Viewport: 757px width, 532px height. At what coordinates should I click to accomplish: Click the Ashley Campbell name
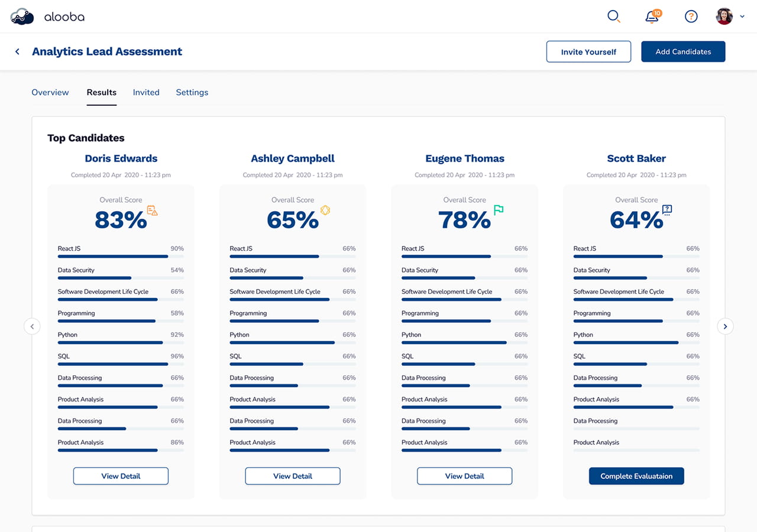pyautogui.click(x=293, y=158)
